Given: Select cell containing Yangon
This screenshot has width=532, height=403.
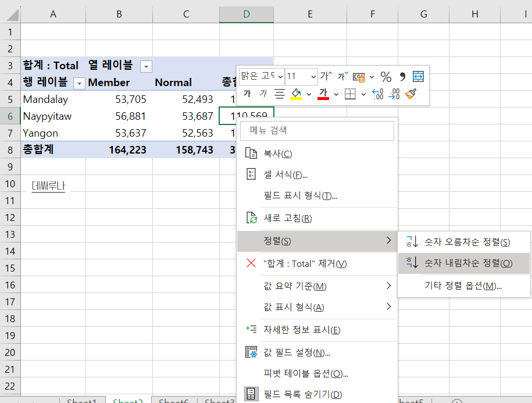Looking at the screenshot, I should click(x=53, y=133).
